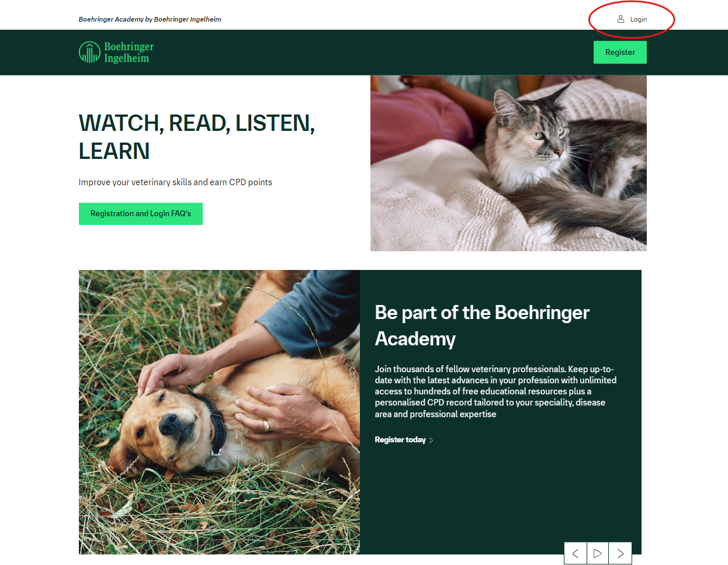
Task: Click the Boehringer Academy by Boehringer Ingelheim text
Action: [150, 19]
